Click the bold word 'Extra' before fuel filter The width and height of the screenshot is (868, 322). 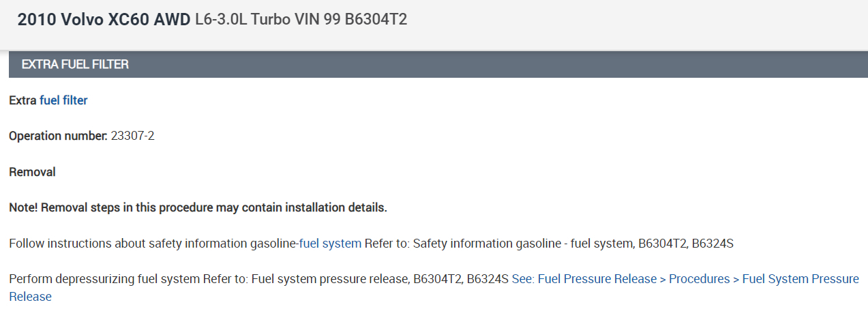[23, 100]
